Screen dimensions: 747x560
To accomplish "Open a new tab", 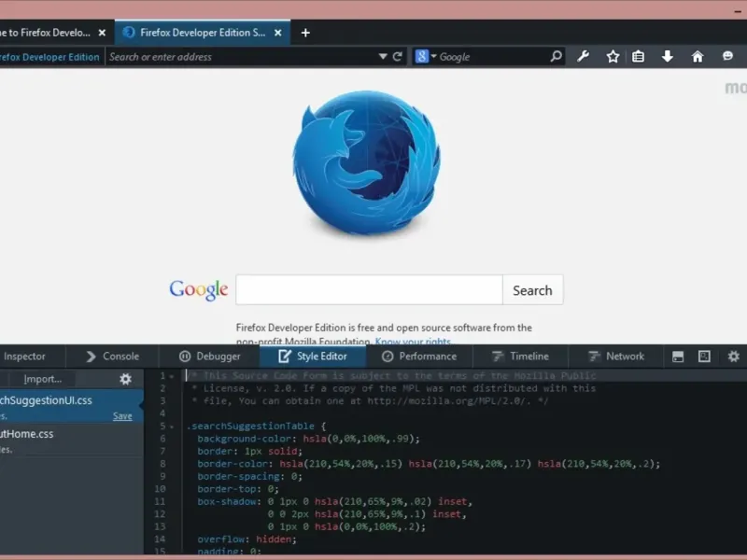I will coord(305,33).
